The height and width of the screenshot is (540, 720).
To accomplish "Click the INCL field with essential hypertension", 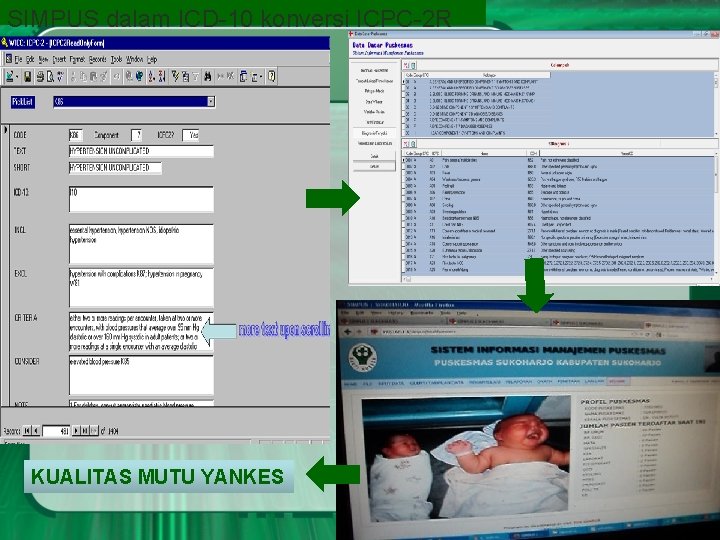I will [141, 244].
